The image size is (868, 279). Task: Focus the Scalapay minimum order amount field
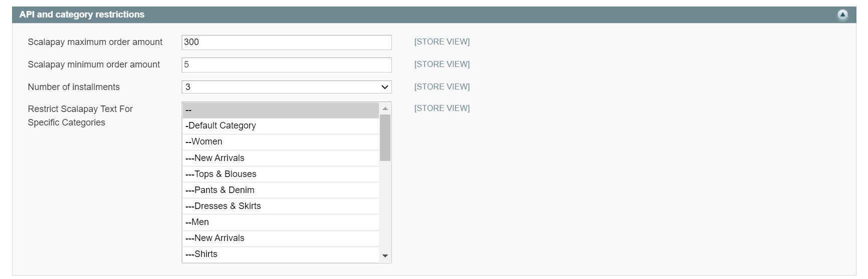coord(286,65)
